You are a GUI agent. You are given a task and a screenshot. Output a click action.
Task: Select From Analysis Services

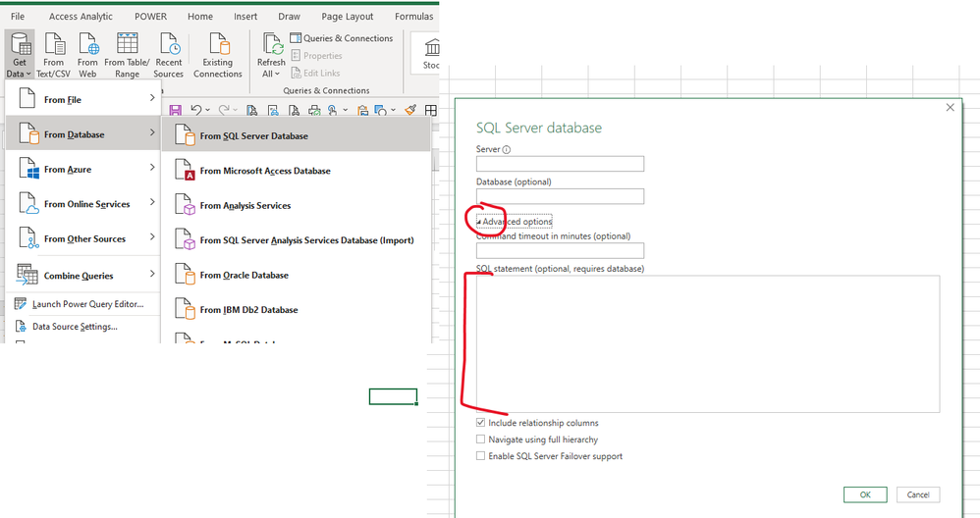pos(297,205)
